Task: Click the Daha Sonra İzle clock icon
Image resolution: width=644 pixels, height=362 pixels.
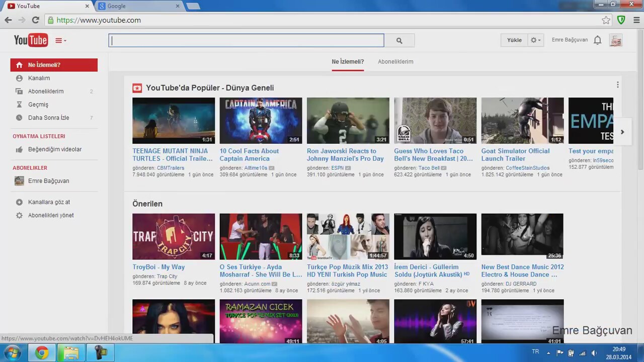Action: pyautogui.click(x=19, y=118)
